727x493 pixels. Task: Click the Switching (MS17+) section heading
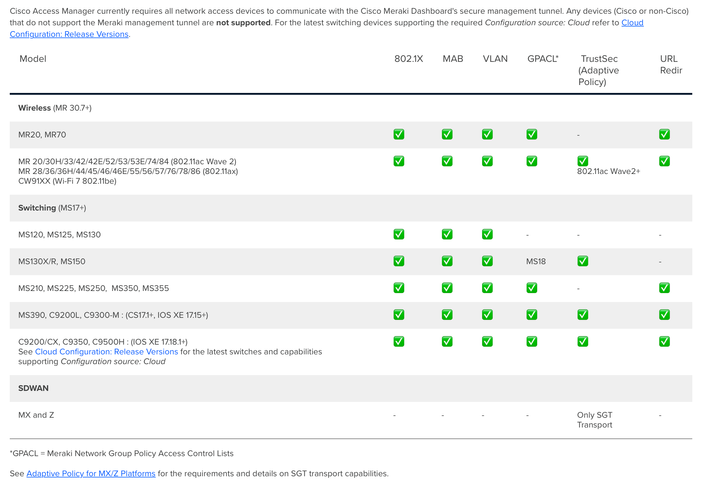point(52,208)
